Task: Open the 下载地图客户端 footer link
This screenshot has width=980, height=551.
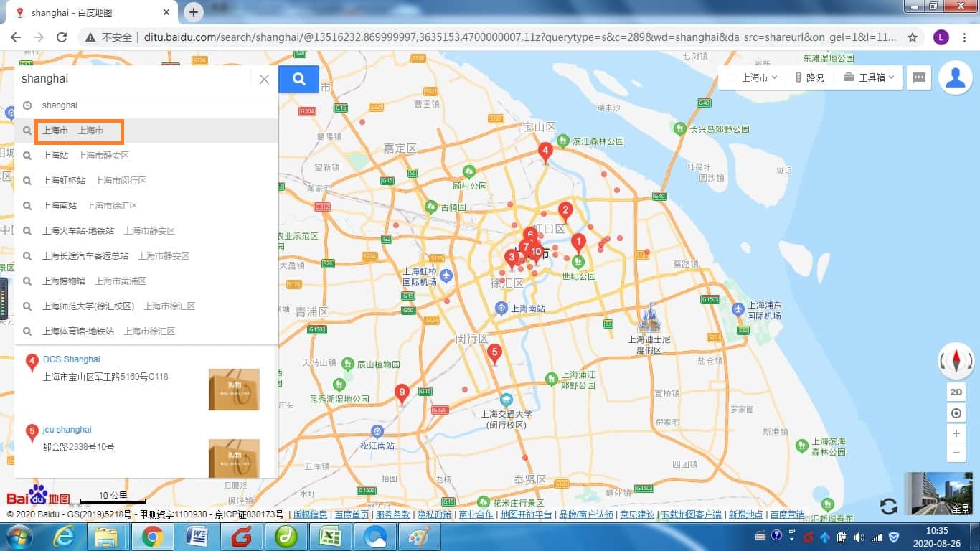Action: click(x=691, y=514)
